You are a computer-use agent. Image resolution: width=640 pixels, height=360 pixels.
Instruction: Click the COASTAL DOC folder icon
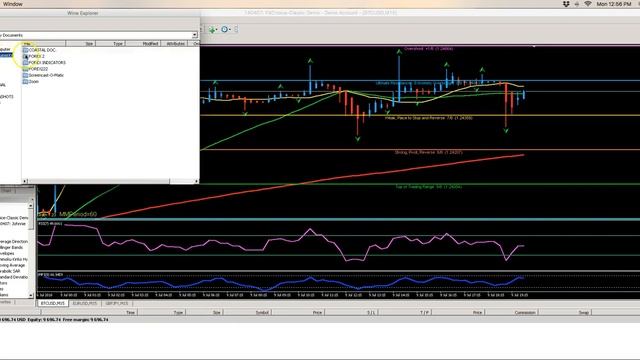(x=25, y=50)
